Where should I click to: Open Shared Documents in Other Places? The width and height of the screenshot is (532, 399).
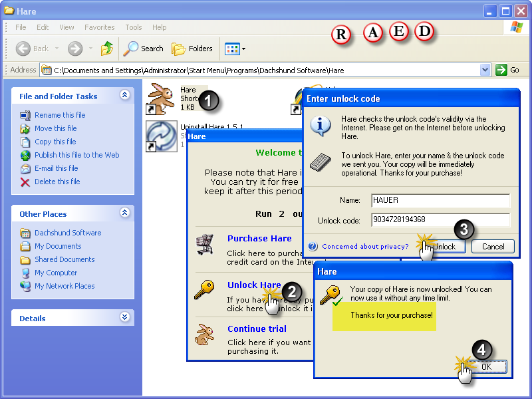(x=65, y=259)
